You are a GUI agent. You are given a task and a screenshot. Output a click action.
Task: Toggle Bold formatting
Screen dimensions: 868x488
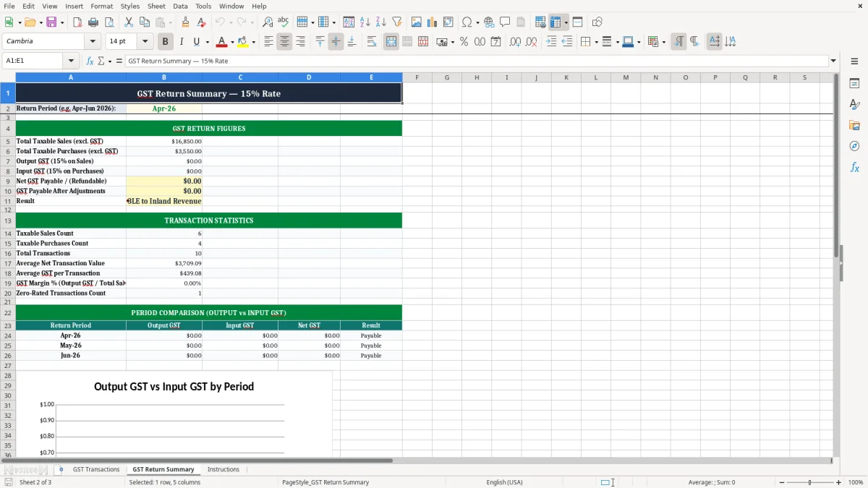click(165, 42)
